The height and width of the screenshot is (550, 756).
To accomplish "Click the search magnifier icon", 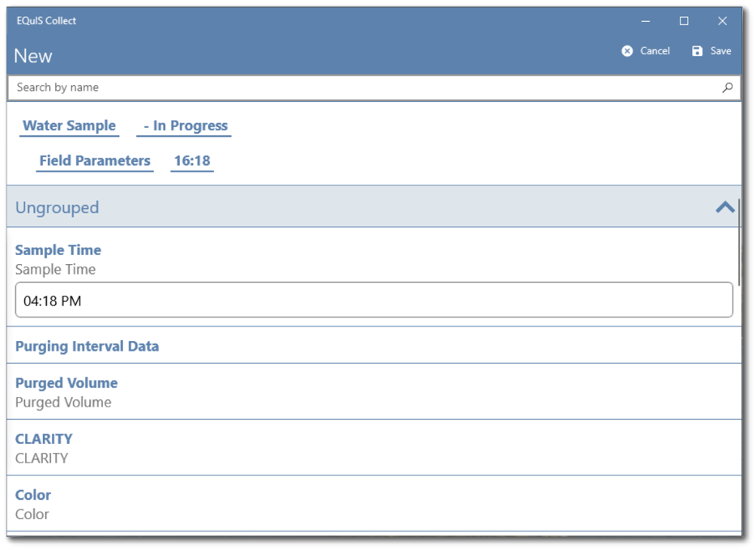I will click(728, 87).
